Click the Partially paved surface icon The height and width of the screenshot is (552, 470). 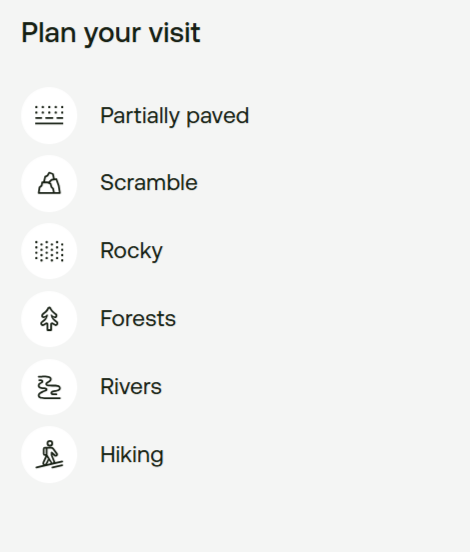[49, 115]
